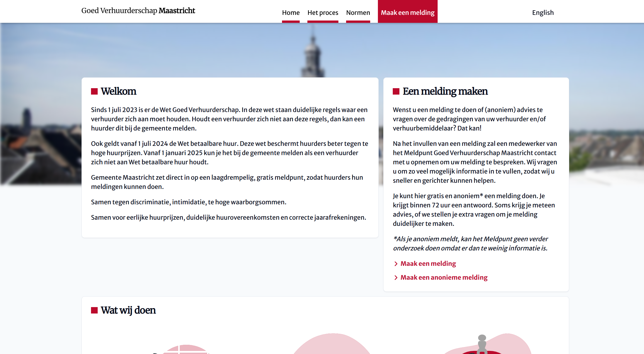Click the red Maak een melding nav button
Image resolution: width=644 pixels, height=354 pixels.
(x=408, y=12)
